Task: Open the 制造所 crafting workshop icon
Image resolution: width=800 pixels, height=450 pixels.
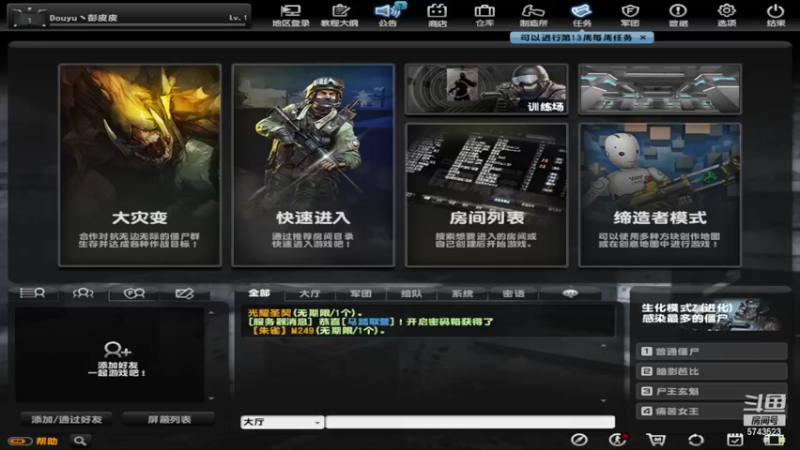Action: pos(533,15)
